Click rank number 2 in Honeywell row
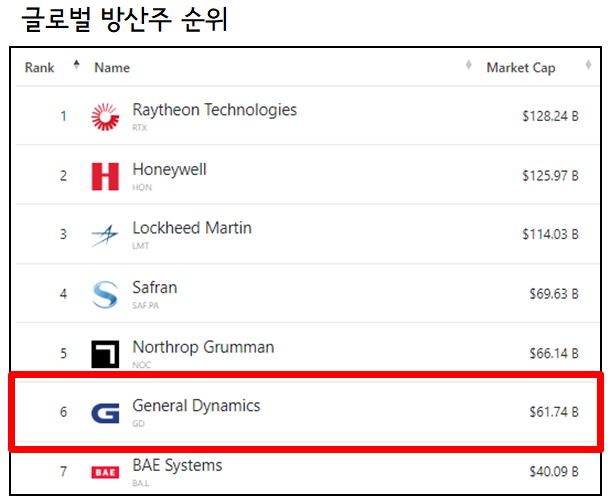This screenshot has height=504, width=612. pyautogui.click(x=63, y=176)
